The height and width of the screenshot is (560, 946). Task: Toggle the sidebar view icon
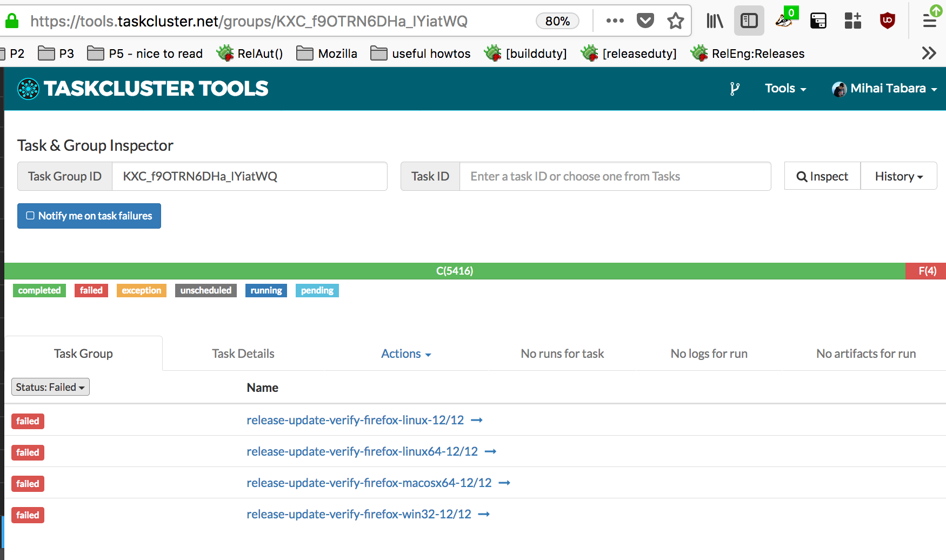749,21
